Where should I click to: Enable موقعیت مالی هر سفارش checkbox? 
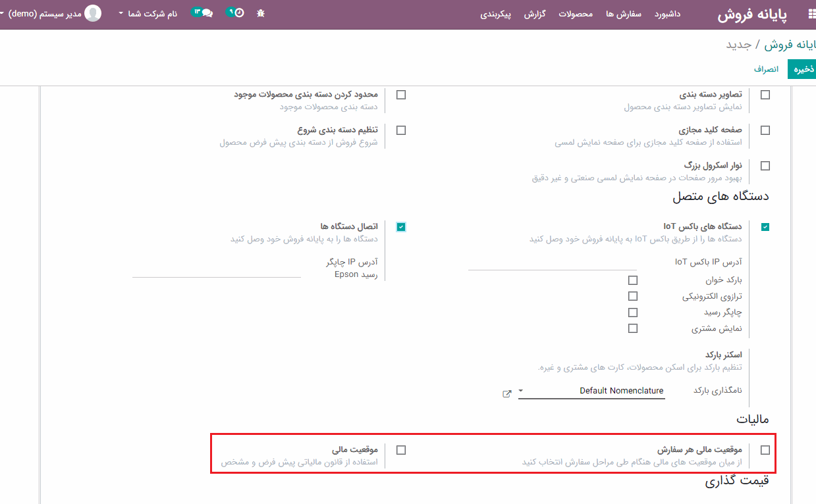pos(765,450)
